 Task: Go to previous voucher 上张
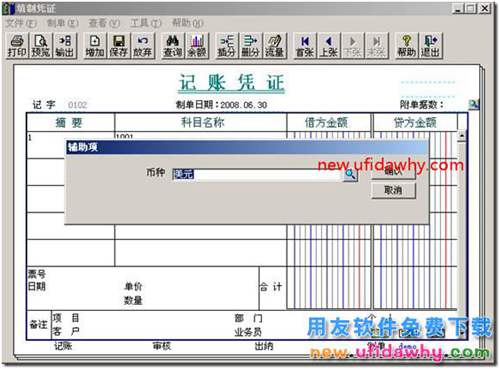329,46
